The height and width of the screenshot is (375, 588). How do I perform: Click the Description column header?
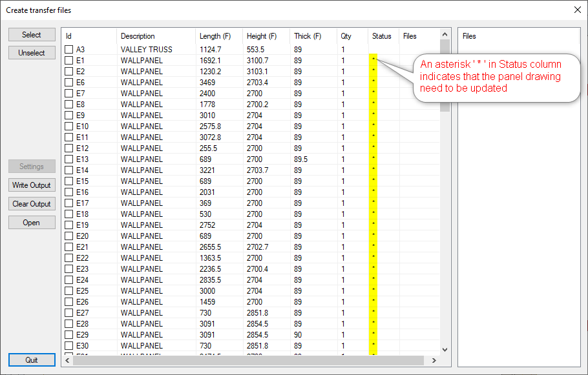155,36
